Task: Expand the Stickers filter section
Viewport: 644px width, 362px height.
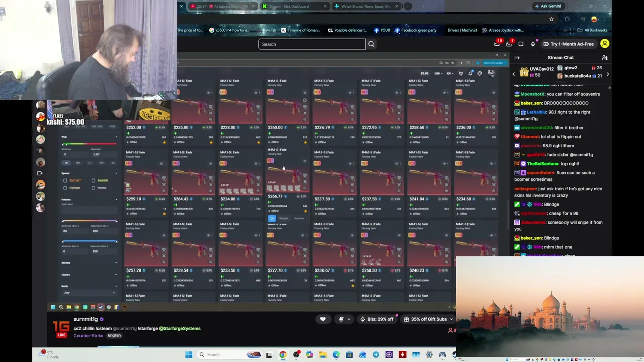Action: (116, 263)
